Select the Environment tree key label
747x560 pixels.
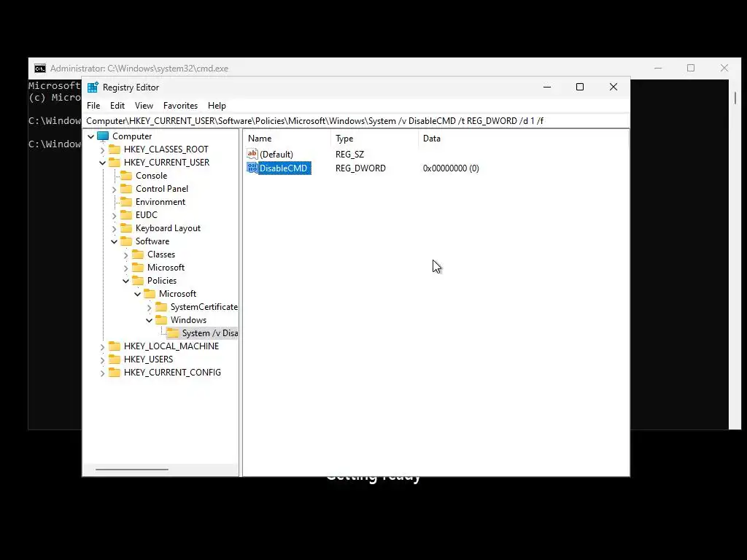[160, 202]
